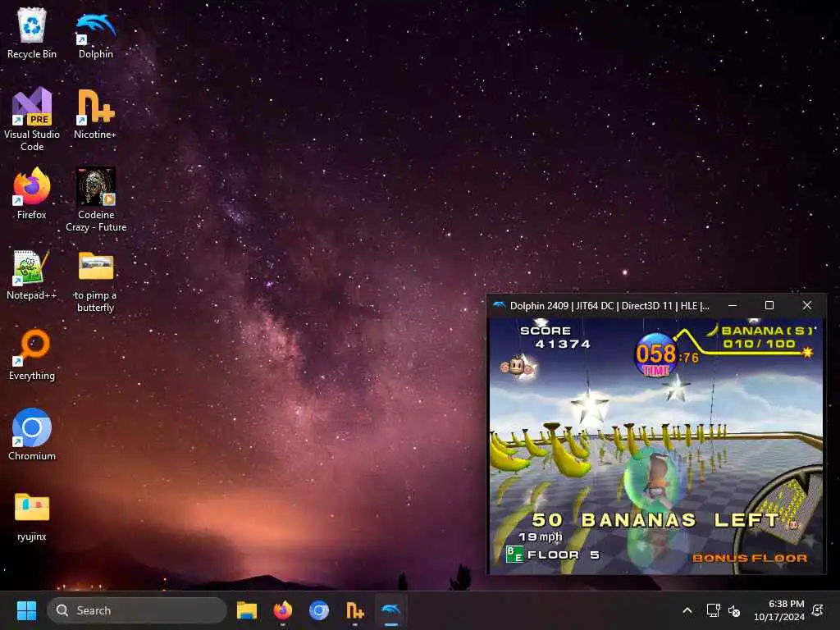Click the 058 TIME countdown bubble
Screen dimensions: 840x630
(656, 355)
